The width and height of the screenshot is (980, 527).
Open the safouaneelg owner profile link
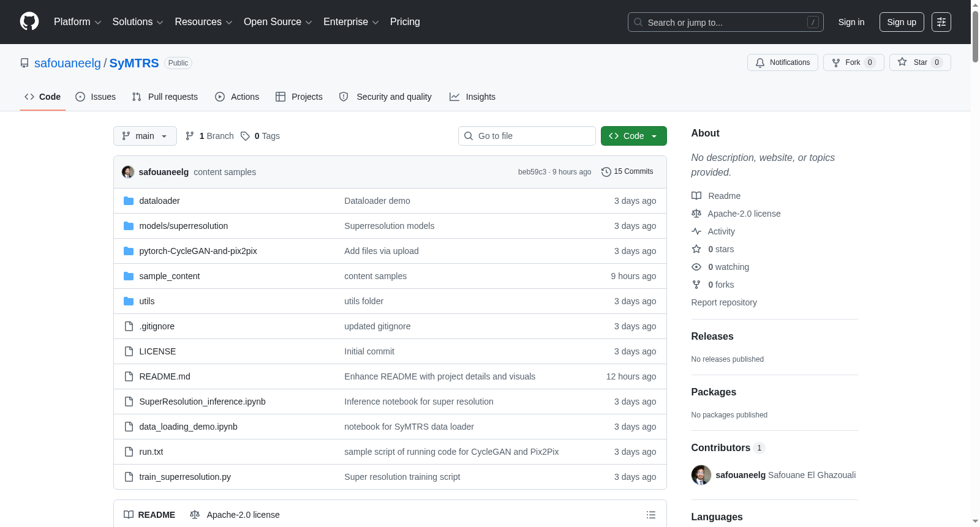(x=67, y=63)
